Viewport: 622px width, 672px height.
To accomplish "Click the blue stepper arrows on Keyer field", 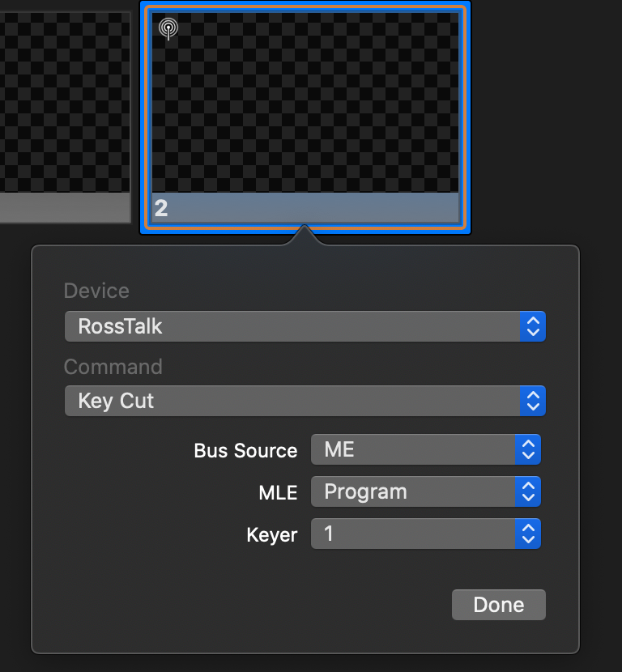I will tap(528, 534).
